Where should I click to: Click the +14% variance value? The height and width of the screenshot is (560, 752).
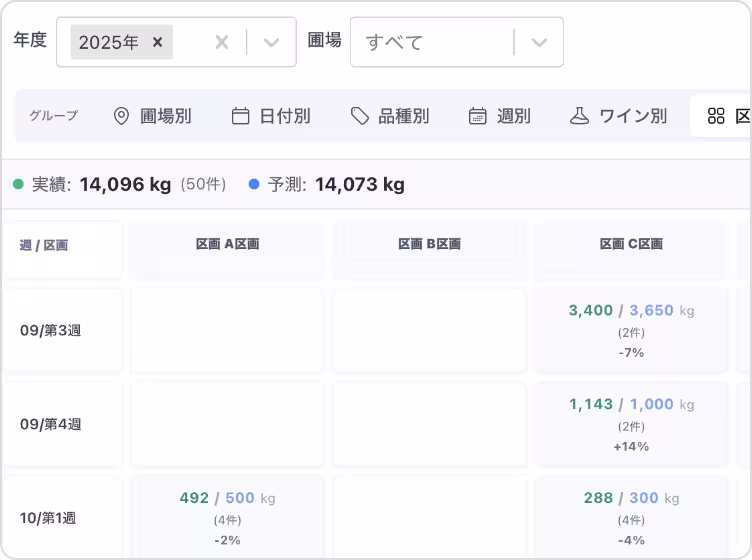(631, 447)
